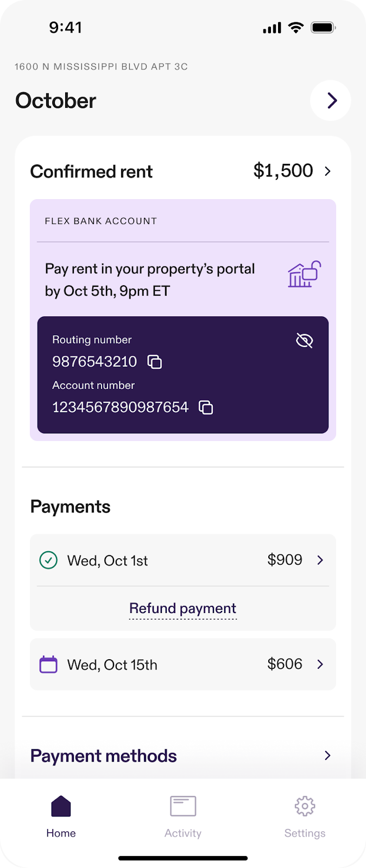
Task: Tap the calendar icon beside Oct 15th
Action: [48, 665]
